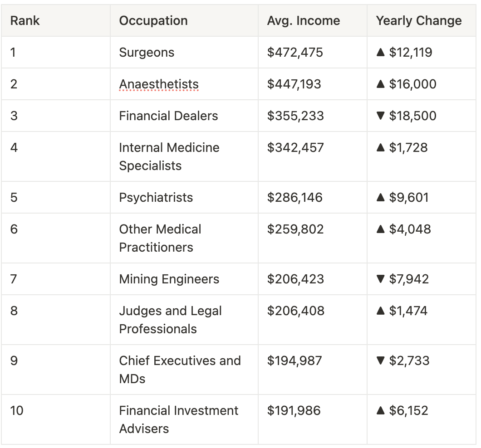The height and width of the screenshot is (448, 481).
Task: Click the rank 10 cell
Action: coord(17,411)
